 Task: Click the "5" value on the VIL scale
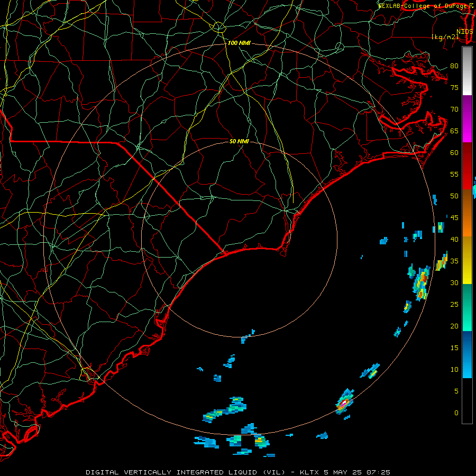click(456, 391)
